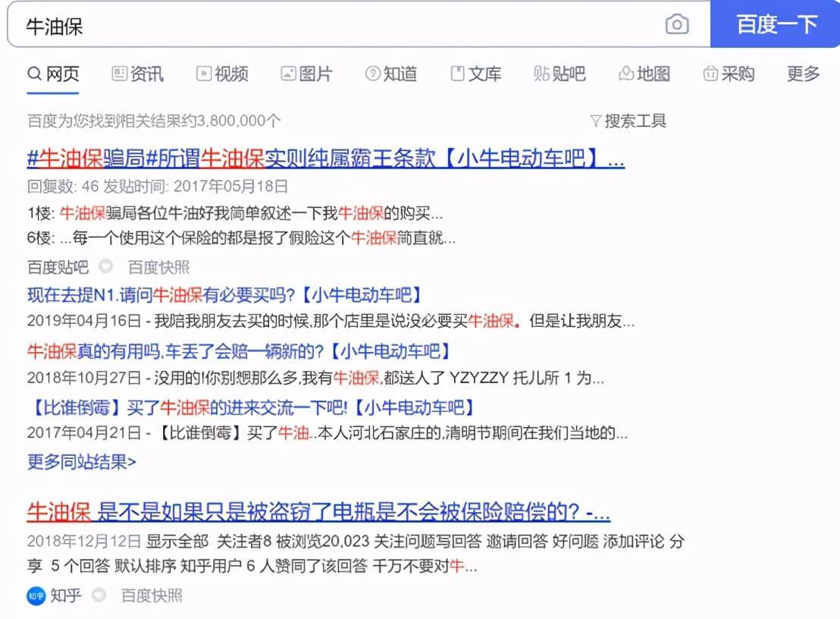Image resolution: width=840 pixels, height=619 pixels.
Task: Open link 牛油保真的有用吗,车丢了会赔一辆新的?
Action: [238, 351]
